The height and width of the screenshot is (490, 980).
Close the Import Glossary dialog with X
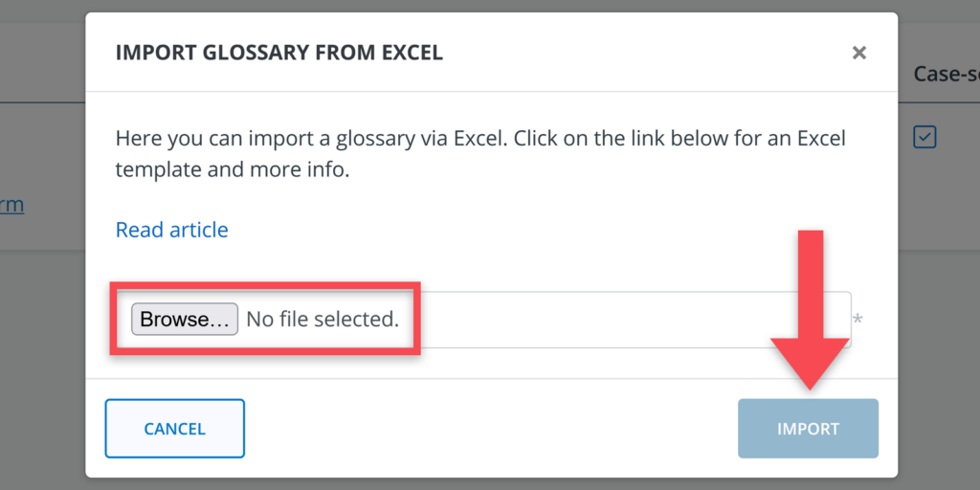click(858, 53)
